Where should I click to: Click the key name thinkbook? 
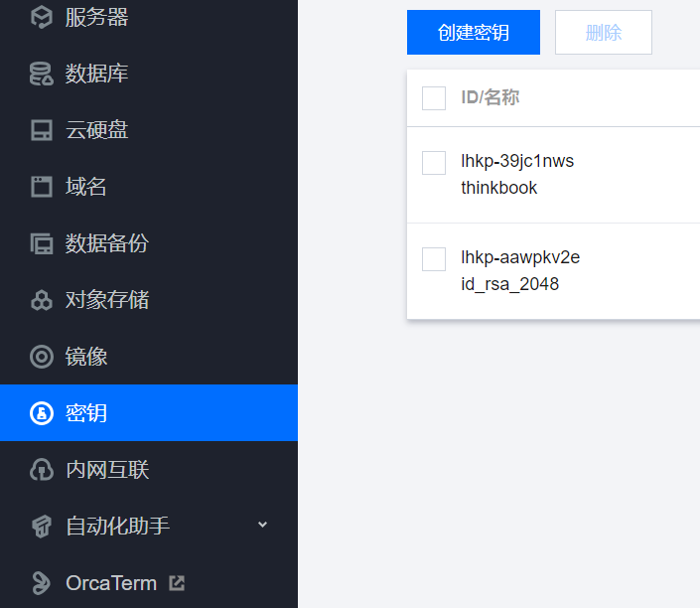click(499, 188)
